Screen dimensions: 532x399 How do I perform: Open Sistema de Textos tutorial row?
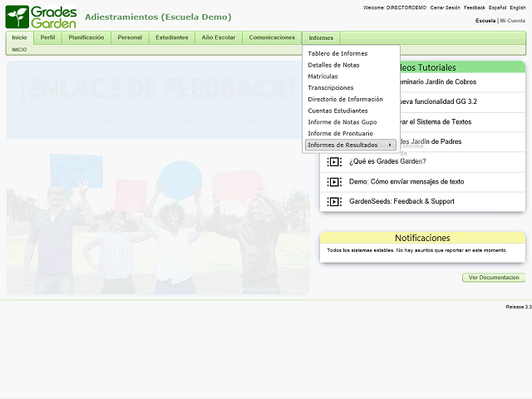pos(463,122)
